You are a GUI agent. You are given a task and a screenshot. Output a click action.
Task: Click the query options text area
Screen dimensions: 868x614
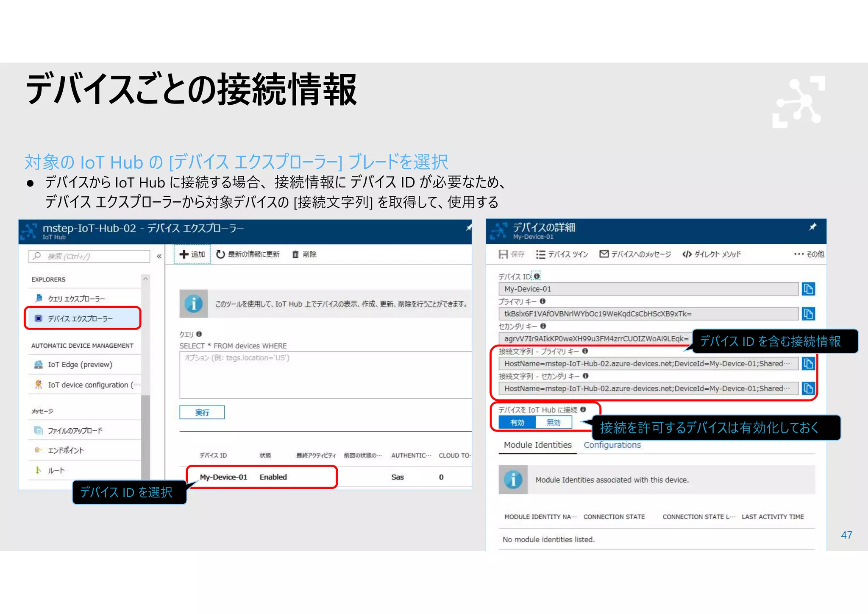tap(325, 375)
